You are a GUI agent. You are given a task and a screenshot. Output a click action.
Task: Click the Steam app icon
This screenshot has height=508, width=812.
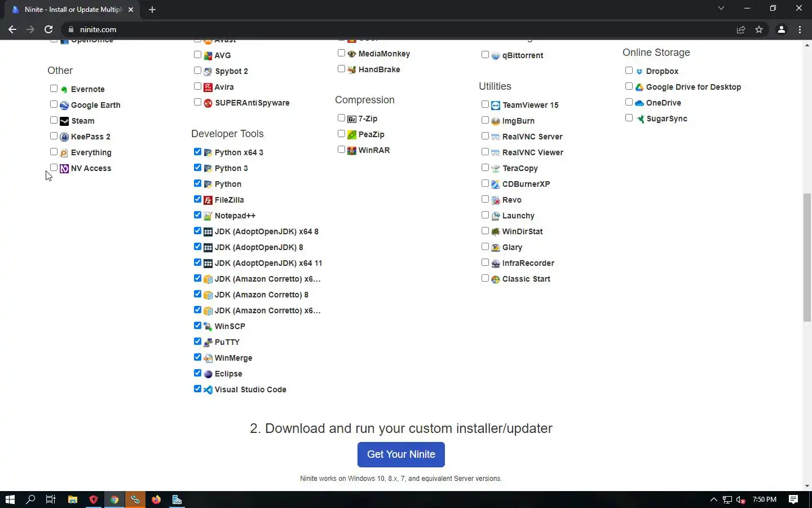pyautogui.click(x=64, y=121)
